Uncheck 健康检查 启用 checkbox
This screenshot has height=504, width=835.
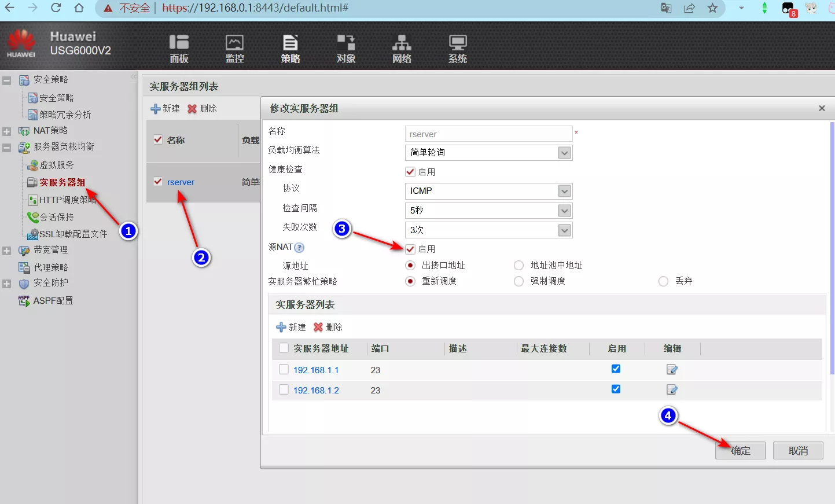[x=410, y=172]
